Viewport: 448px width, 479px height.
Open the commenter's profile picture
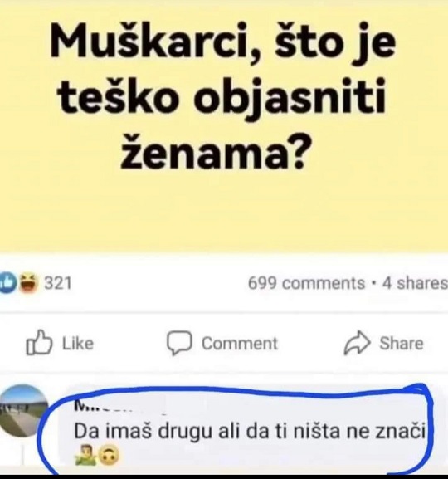click(x=24, y=411)
